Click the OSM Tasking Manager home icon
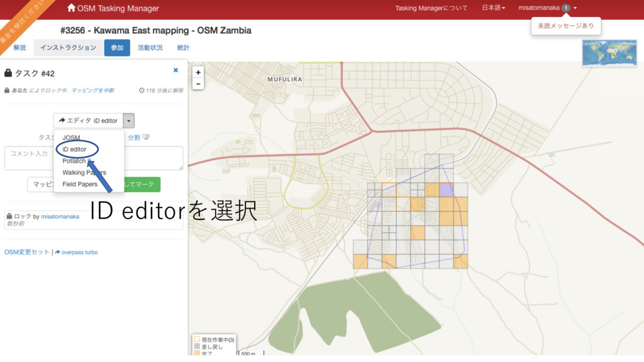 tap(71, 8)
